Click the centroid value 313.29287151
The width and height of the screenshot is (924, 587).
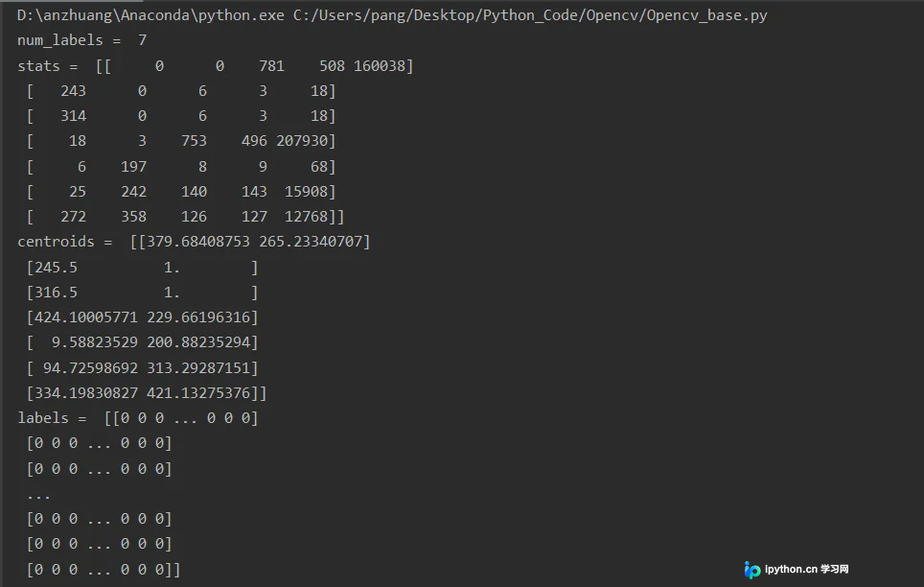coord(198,368)
